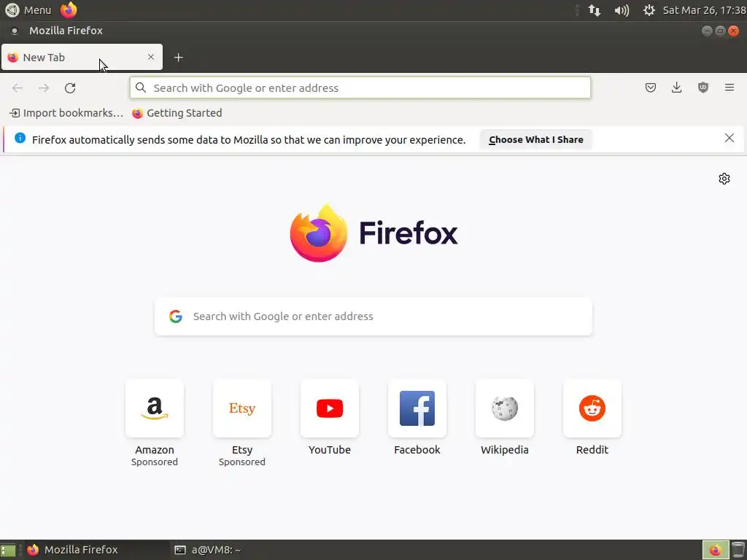Focus the address bar input
Viewport: 747px width, 560px height.
pyautogui.click(x=360, y=87)
